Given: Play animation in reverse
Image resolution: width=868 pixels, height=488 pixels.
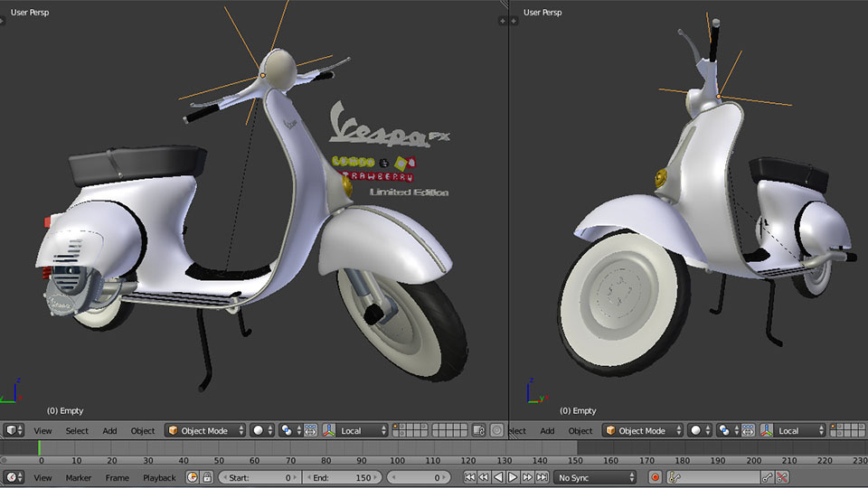Looking at the screenshot, I should tap(498, 477).
